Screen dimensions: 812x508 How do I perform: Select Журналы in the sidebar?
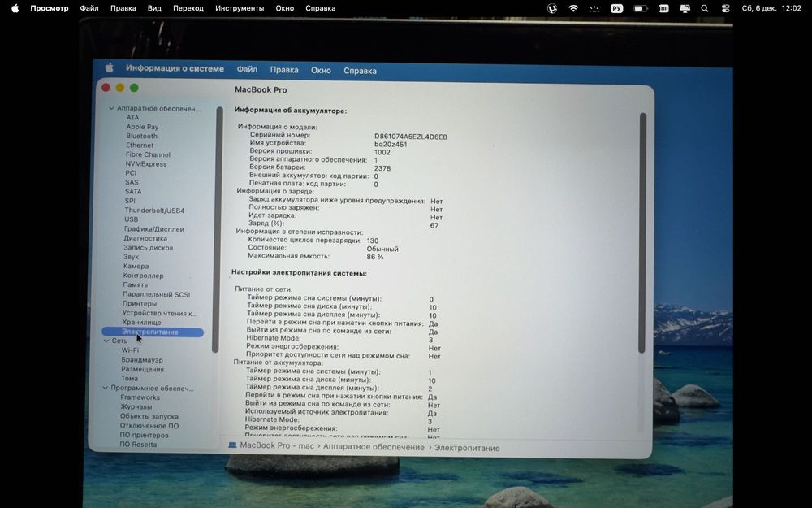pyautogui.click(x=136, y=407)
